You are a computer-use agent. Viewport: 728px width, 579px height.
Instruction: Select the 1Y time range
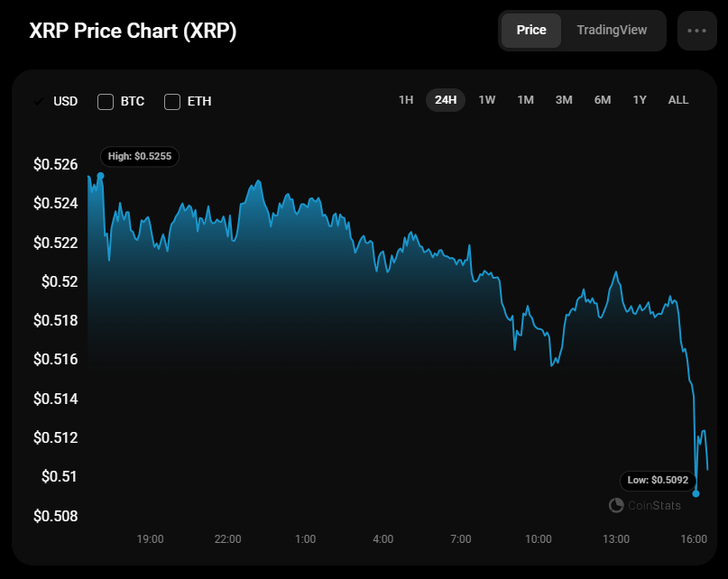(640, 100)
